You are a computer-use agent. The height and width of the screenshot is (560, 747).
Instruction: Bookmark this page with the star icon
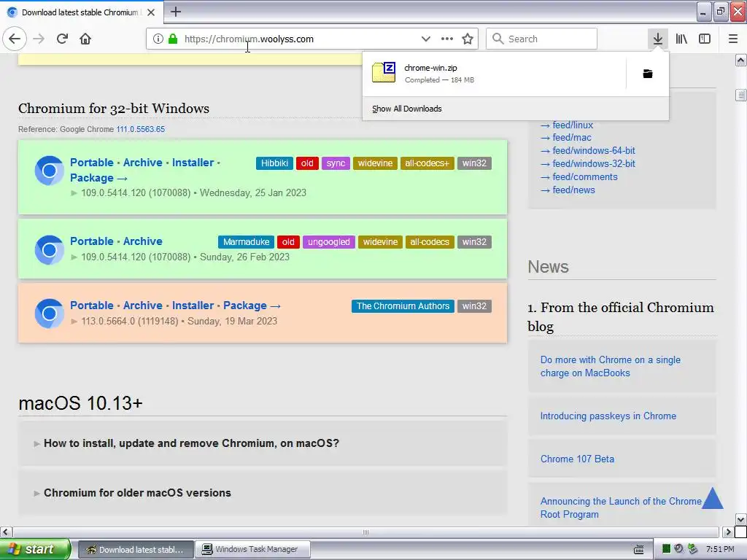tap(468, 39)
